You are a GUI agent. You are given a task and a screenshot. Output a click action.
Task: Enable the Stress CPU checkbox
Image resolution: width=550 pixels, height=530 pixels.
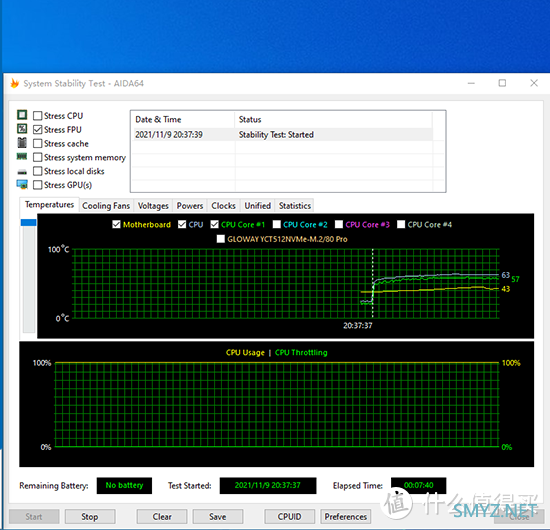coord(38,116)
